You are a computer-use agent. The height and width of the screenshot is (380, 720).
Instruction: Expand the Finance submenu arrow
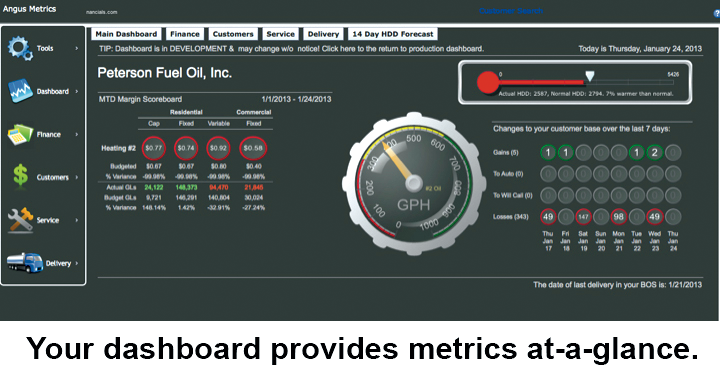77,134
